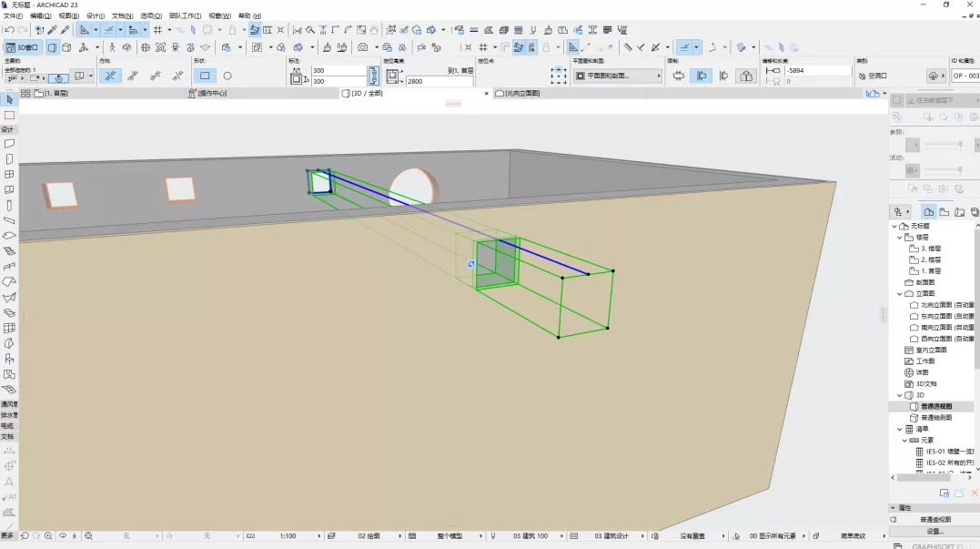Click the Undo arrow icon
This screenshot has width=980, height=549.
tap(9, 30)
